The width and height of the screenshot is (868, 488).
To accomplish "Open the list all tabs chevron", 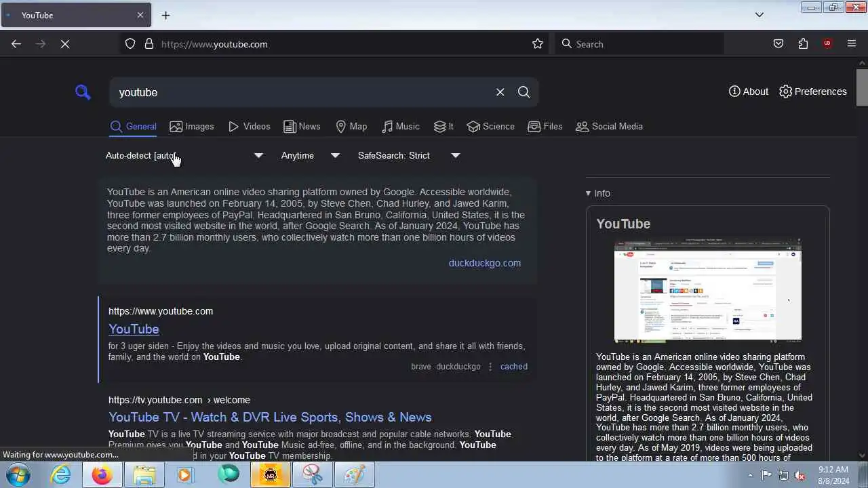I will (759, 15).
